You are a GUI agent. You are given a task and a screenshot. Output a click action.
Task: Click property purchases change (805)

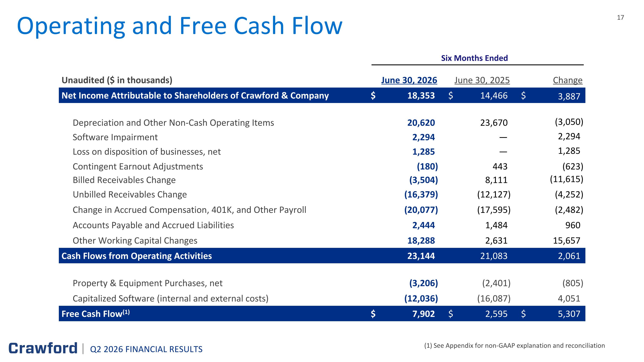click(573, 283)
